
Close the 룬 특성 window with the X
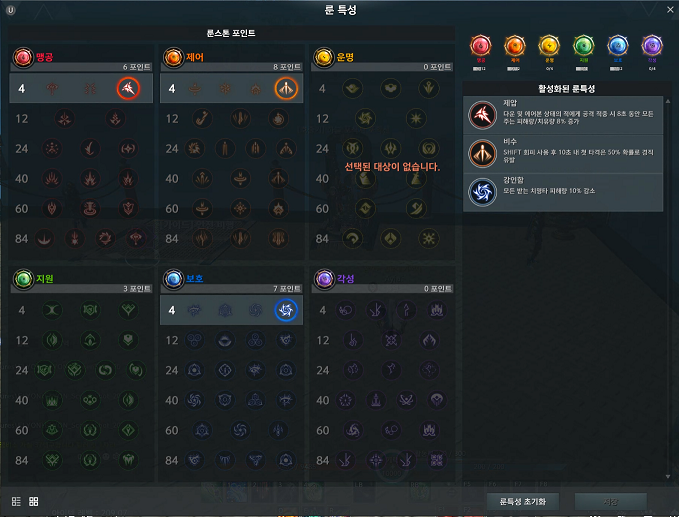pyautogui.click(x=670, y=10)
